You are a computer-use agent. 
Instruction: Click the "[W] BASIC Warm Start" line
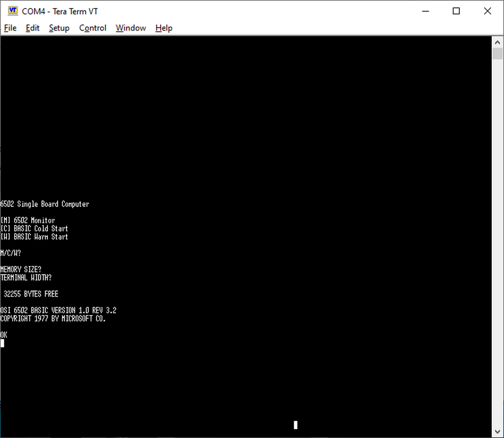[x=34, y=237]
